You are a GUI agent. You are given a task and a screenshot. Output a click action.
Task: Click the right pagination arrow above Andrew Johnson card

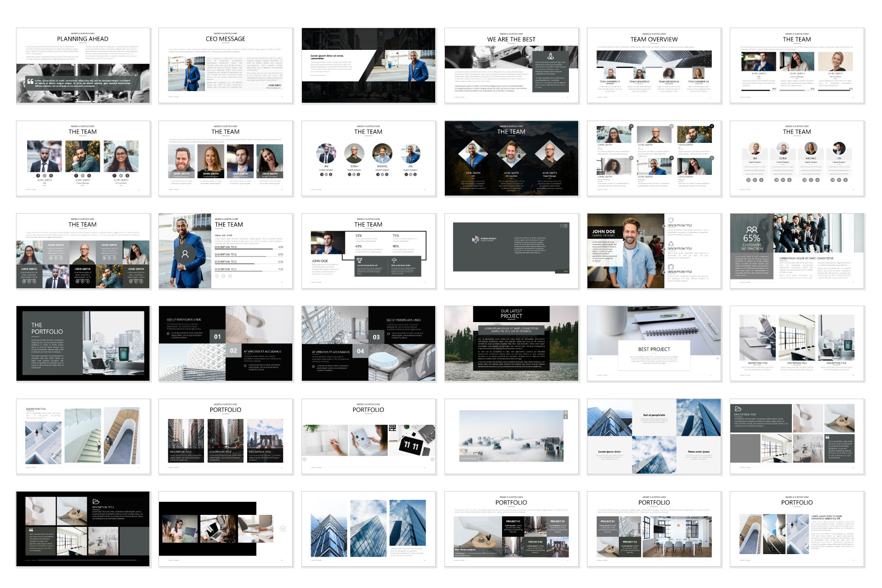(x=566, y=226)
